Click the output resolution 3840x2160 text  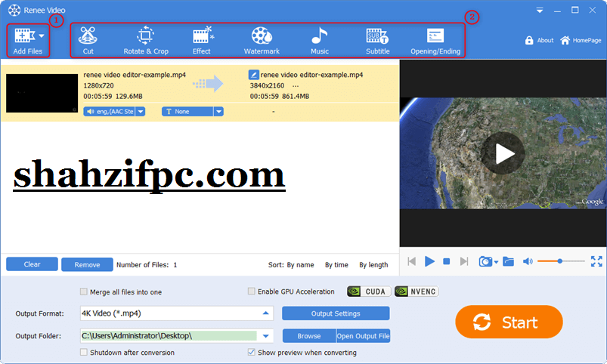267,85
